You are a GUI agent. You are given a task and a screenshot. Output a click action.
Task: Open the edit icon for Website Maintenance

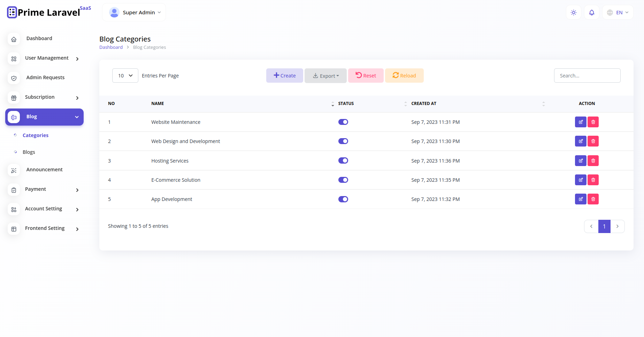(x=581, y=122)
